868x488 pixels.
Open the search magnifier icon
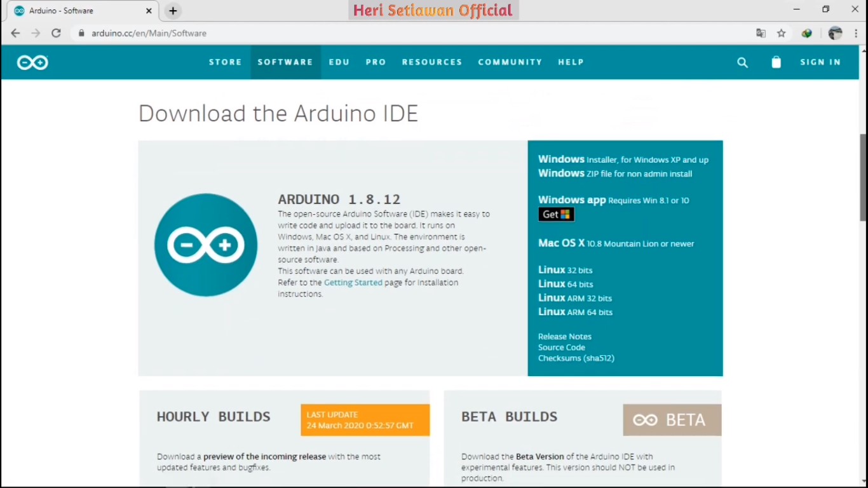tap(742, 62)
